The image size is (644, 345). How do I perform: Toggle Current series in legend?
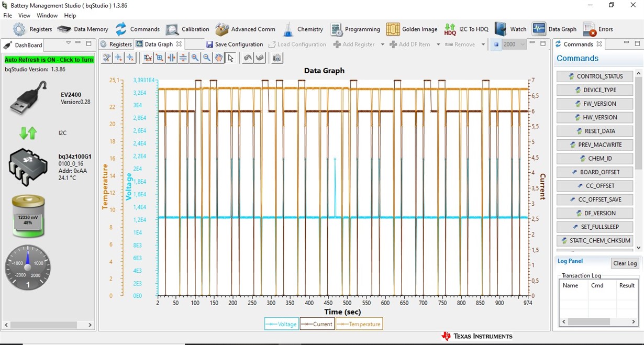click(x=317, y=324)
